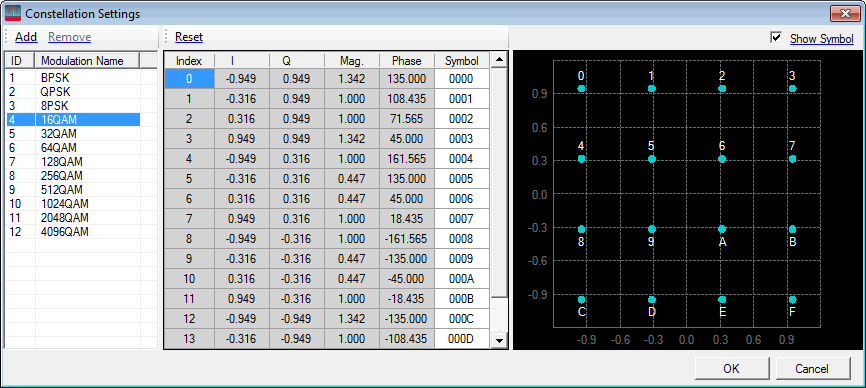Click the ID column header
The height and width of the screenshot is (388, 866).
click(20, 60)
